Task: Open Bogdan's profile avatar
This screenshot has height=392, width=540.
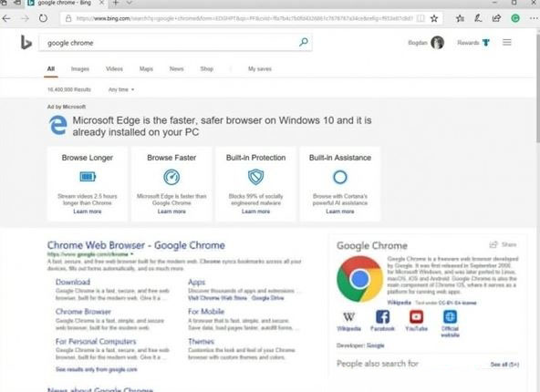Action: click(437, 43)
